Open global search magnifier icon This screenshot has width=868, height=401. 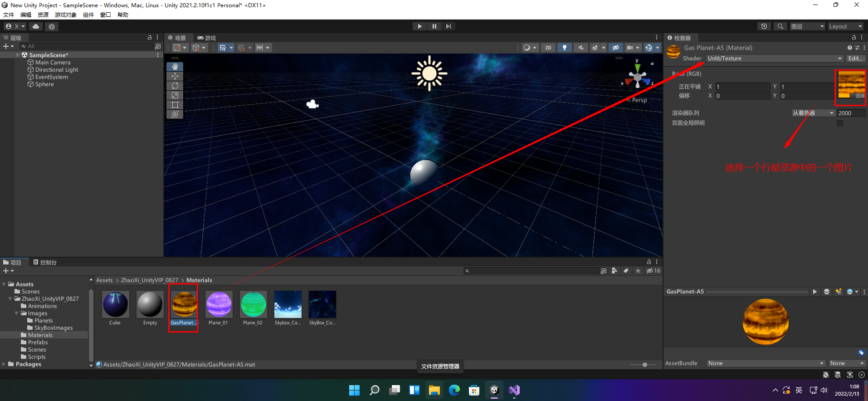pyautogui.click(x=780, y=26)
